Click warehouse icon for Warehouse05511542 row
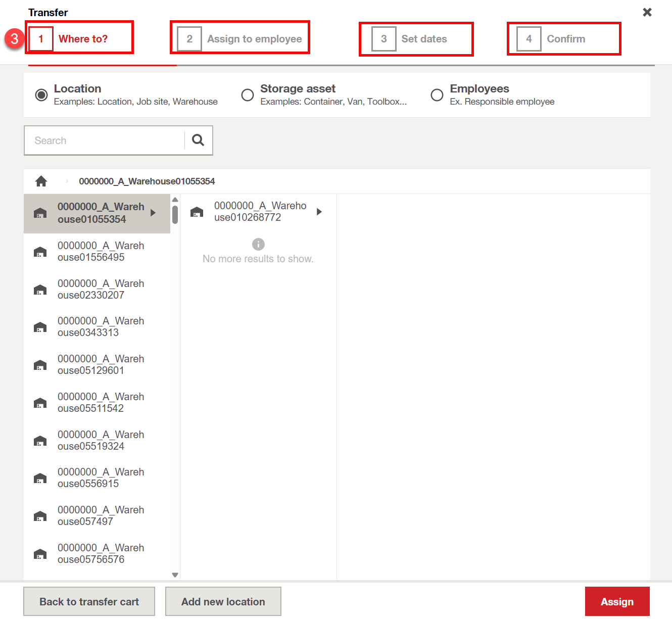Viewport: 672px width, 619px height. point(40,403)
